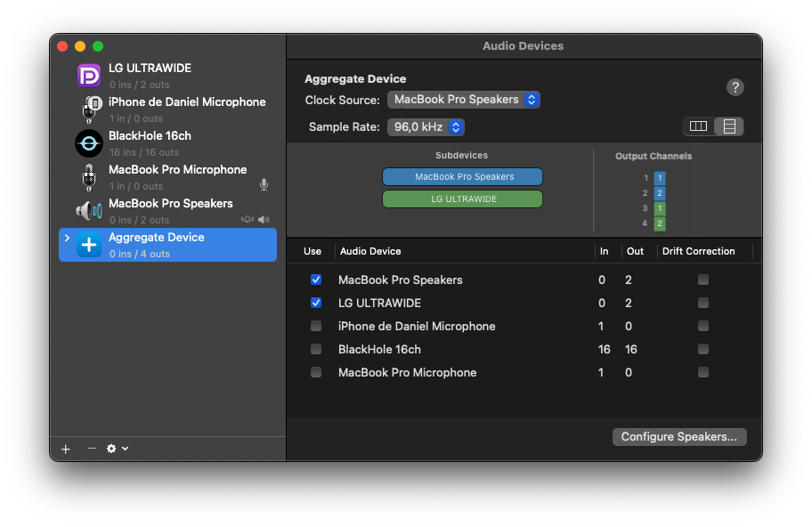The height and width of the screenshot is (527, 812).
Task: Remove selected device with minus button
Action: click(92, 449)
